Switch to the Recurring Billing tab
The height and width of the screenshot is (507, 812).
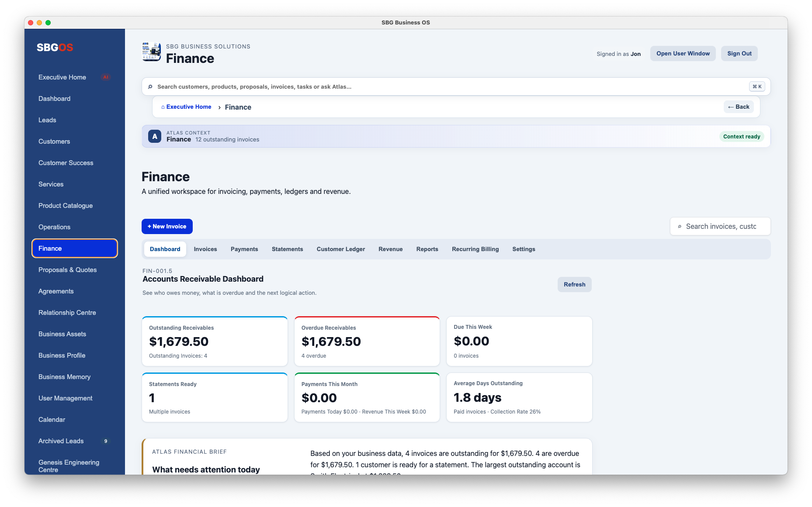coord(475,249)
